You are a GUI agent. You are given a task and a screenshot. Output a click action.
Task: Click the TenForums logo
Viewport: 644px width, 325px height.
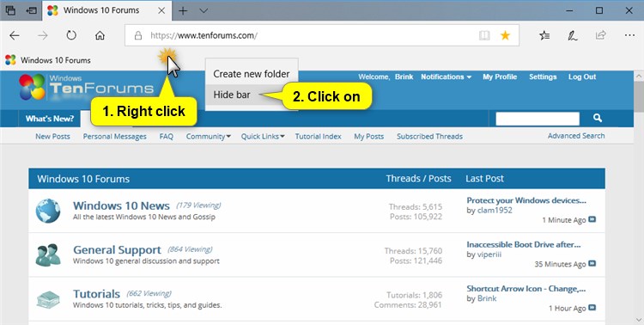(x=86, y=87)
